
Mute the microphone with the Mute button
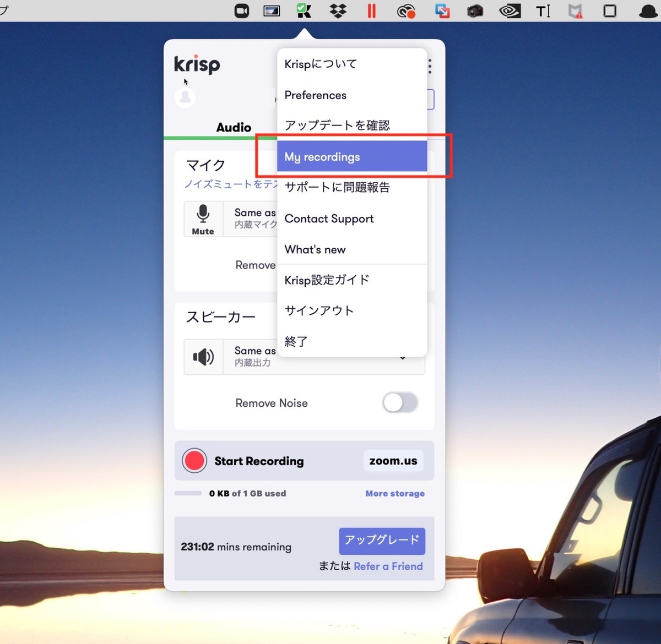click(203, 219)
